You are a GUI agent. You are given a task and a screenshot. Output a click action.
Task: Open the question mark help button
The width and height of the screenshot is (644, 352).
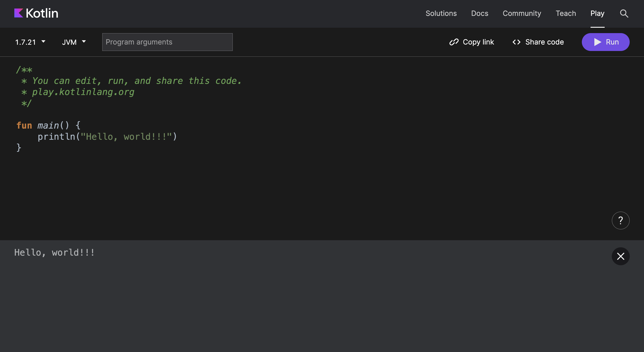click(x=620, y=221)
